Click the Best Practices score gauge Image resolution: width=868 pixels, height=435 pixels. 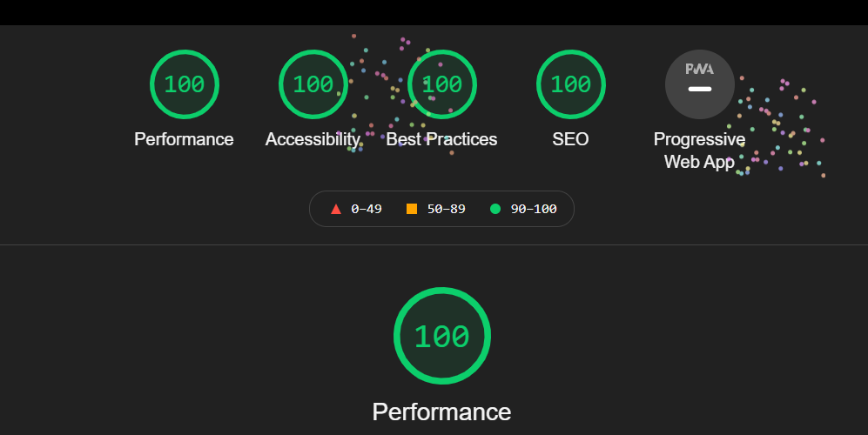pyautogui.click(x=441, y=84)
